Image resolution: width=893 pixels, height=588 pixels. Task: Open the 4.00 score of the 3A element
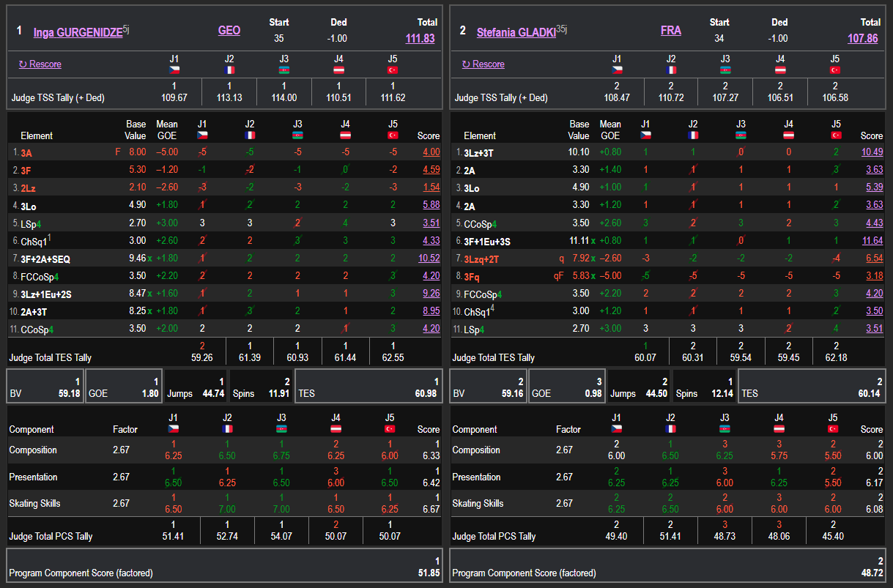tap(431, 152)
